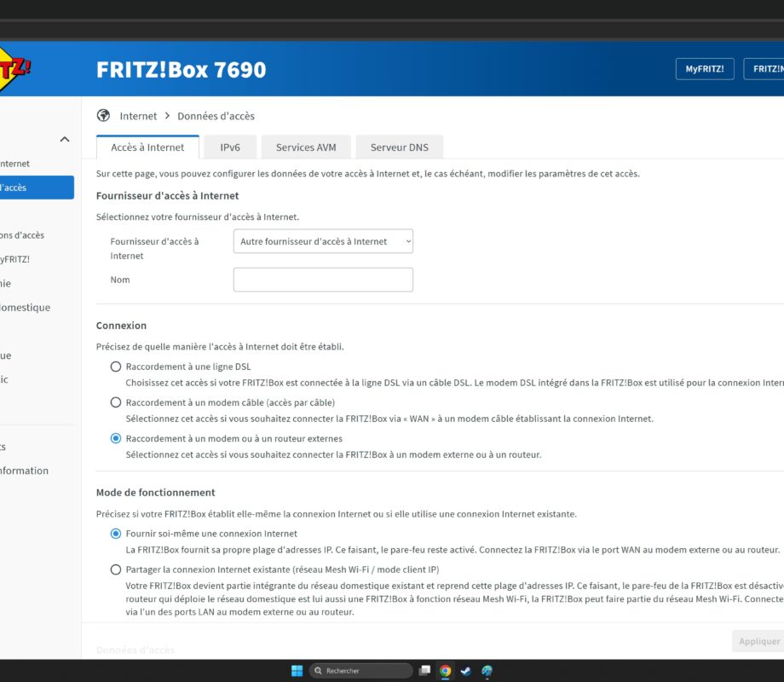
Task: Select Raccordement à un modem câble option
Action: point(116,402)
